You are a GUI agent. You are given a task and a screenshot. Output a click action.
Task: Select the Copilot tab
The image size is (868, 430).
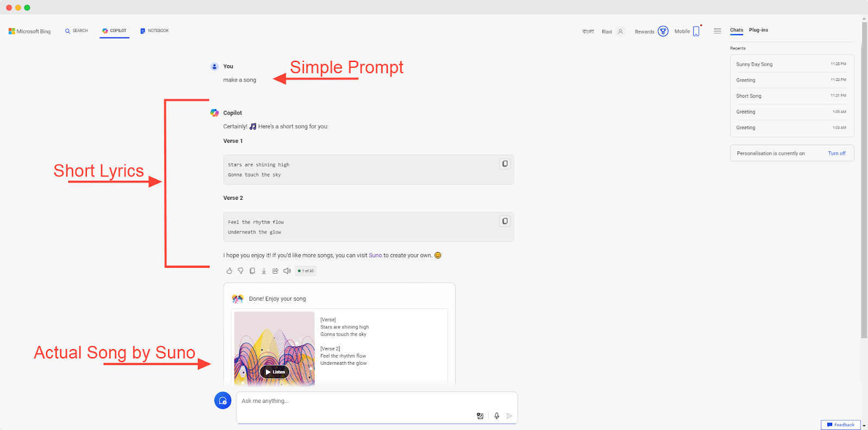114,31
